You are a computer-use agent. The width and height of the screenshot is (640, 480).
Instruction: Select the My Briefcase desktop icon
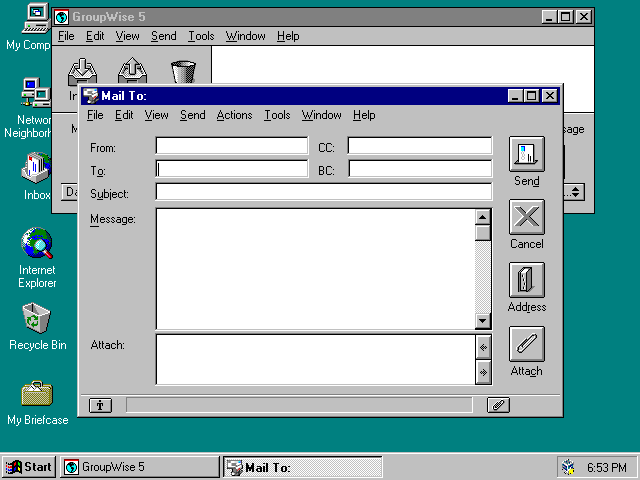point(37,393)
